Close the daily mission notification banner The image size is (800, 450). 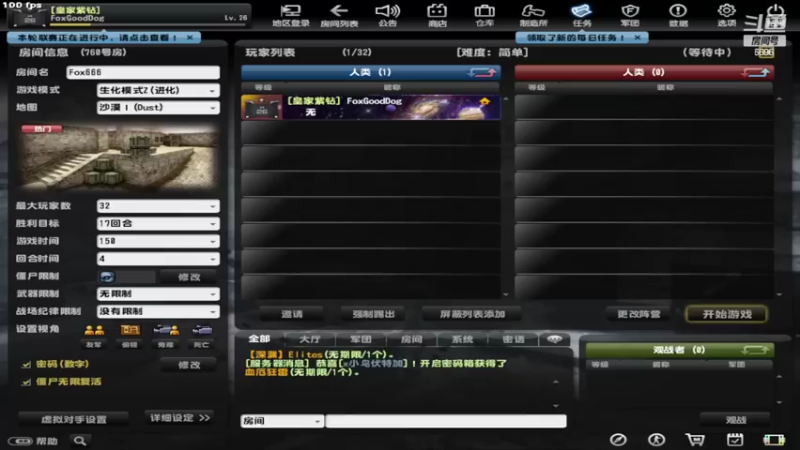click(x=637, y=38)
